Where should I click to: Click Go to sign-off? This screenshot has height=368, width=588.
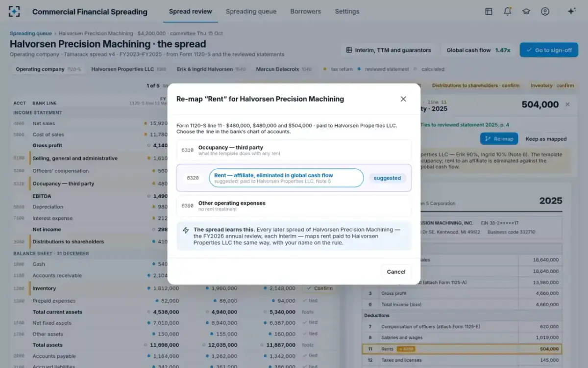tap(549, 50)
